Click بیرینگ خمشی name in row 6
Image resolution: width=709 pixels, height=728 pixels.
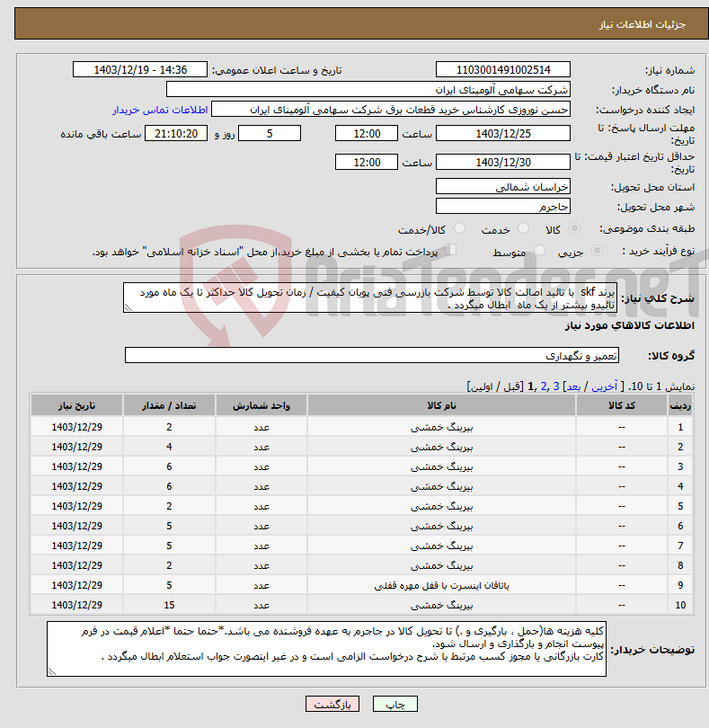coord(441,526)
